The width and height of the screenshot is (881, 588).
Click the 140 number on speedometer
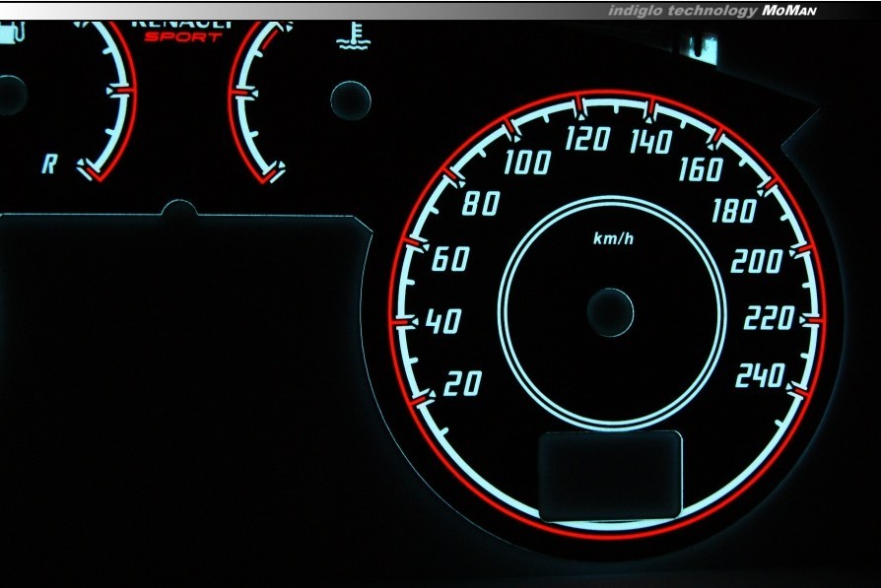[x=650, y=143]
